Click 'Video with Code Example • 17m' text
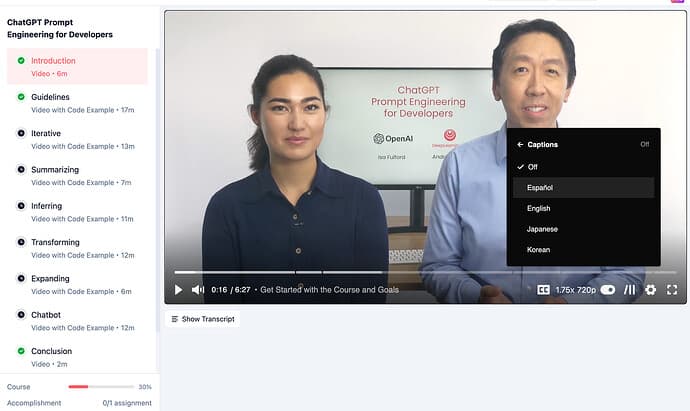 click(83, 110)
